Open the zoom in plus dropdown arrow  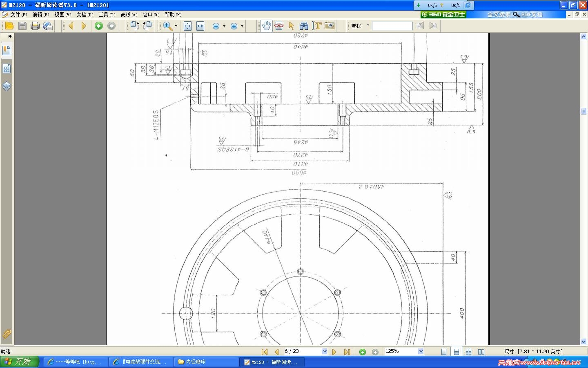tap(242, 26)
